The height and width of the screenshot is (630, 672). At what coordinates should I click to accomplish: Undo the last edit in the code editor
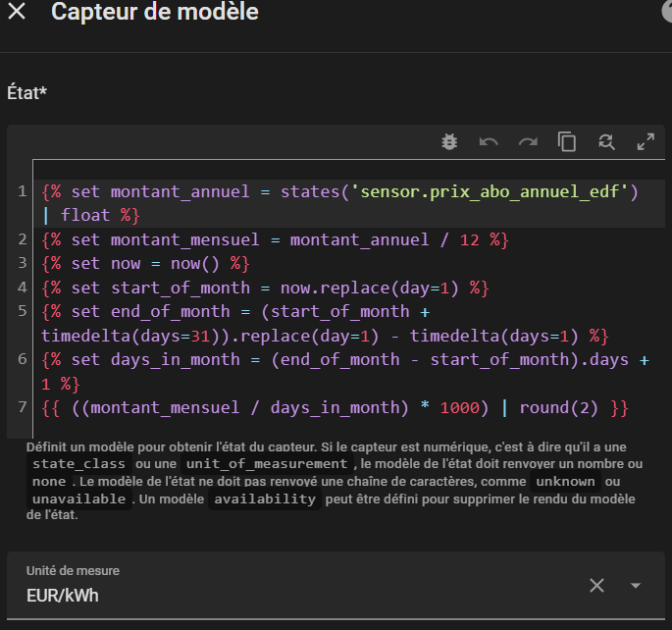[489, 141]
